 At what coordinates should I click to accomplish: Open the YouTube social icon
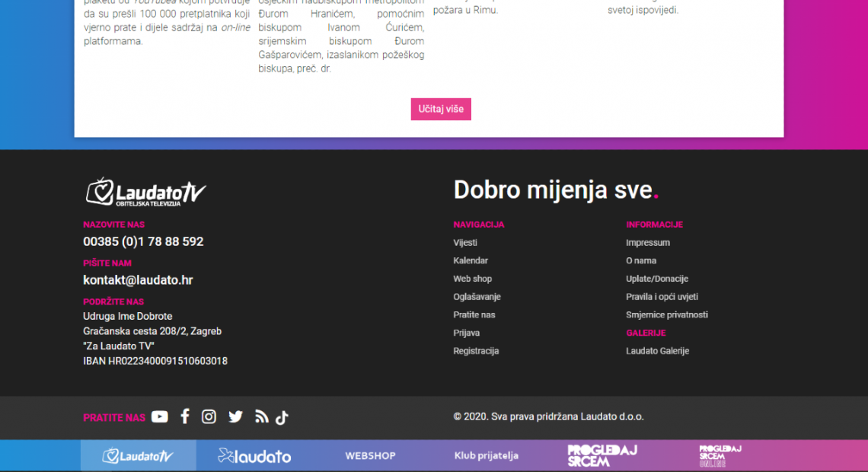pyautogui.click(x=159, y=416)
